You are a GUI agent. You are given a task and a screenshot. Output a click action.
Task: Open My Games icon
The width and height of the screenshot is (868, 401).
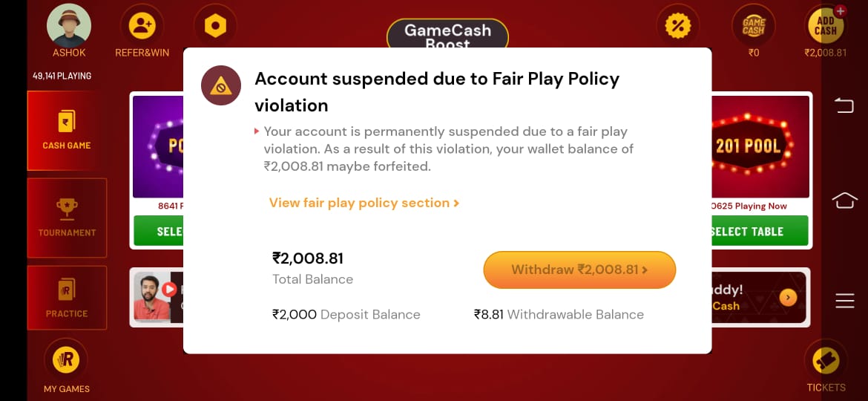pyautogui.click(x=66, y=360)
